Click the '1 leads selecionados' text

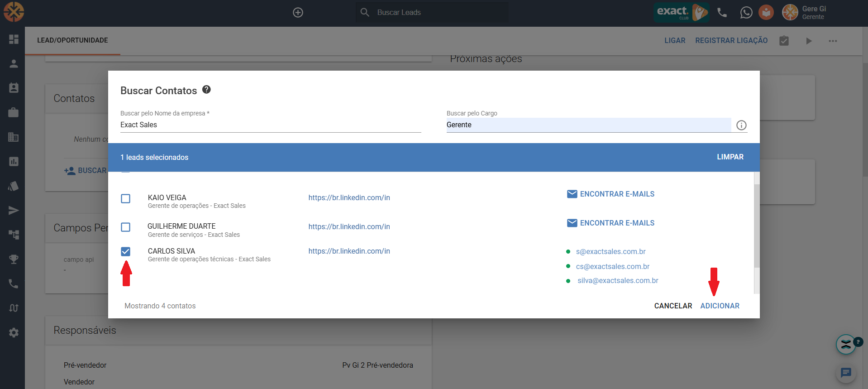pyautogui.click(x=154, y=157)
